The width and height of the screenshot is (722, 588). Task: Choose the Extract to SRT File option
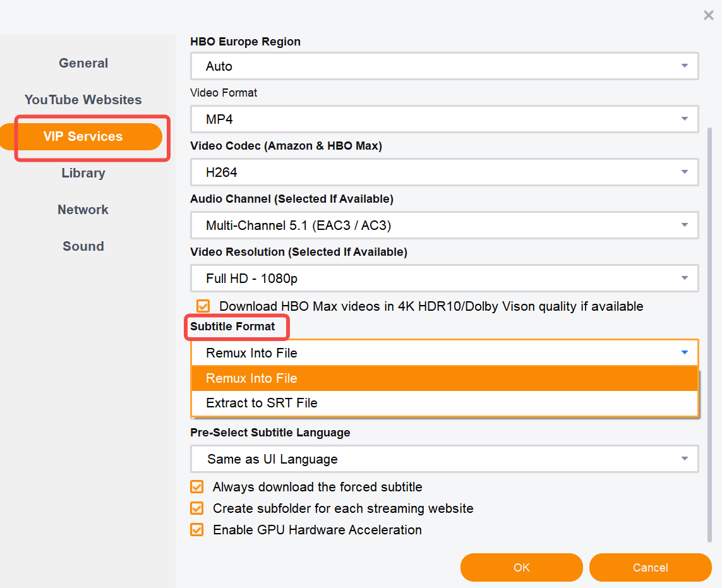click(x=444, y=403)
